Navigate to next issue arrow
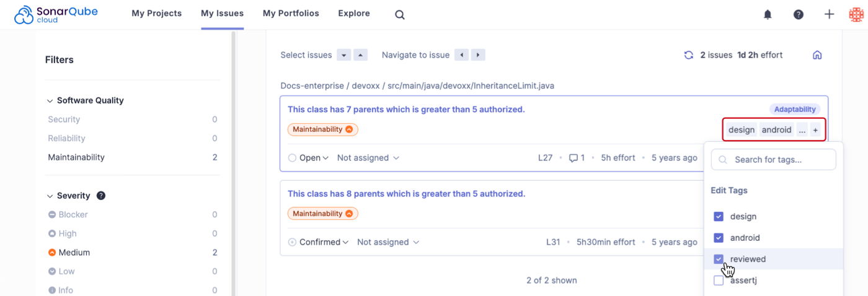Image resolution: width=868 pixels, height=296 pixels. pos(477,55)
